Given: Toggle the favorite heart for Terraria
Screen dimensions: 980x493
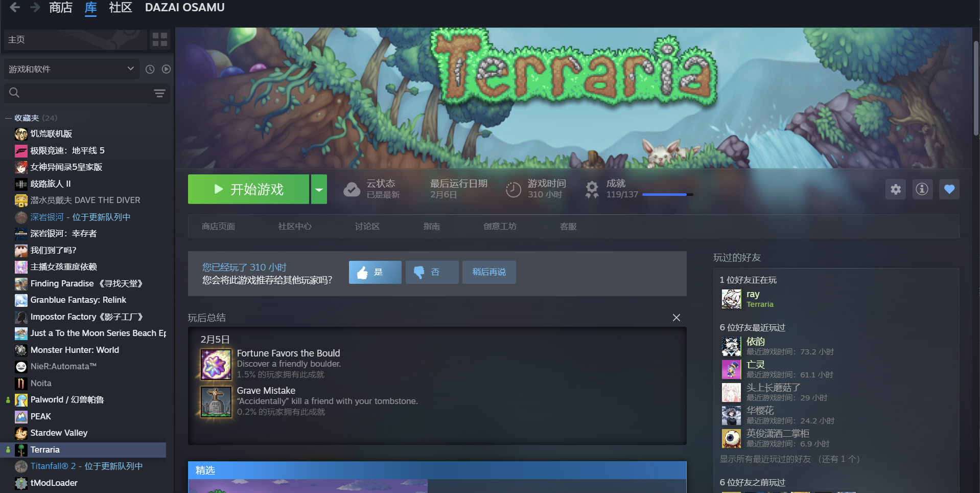Looking at the screenshot, I should pyautogui.click(x=949, y=189).
